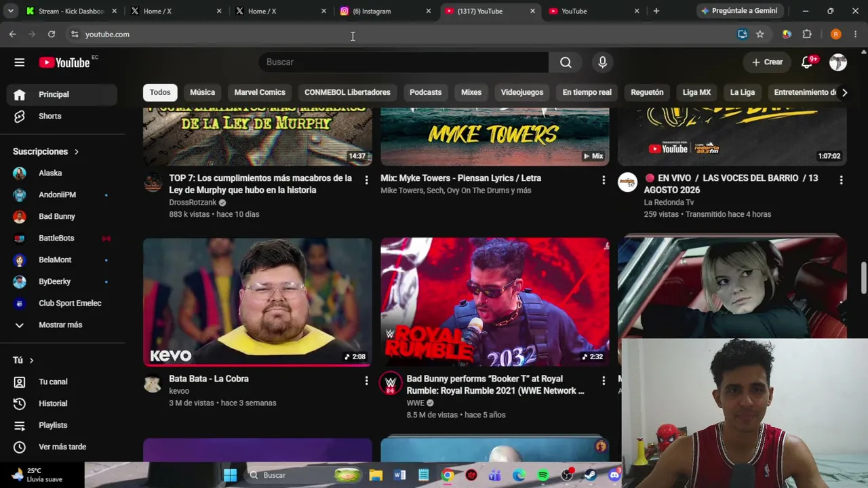Open options menu for Myke Towers mix

tap(604, 180)
